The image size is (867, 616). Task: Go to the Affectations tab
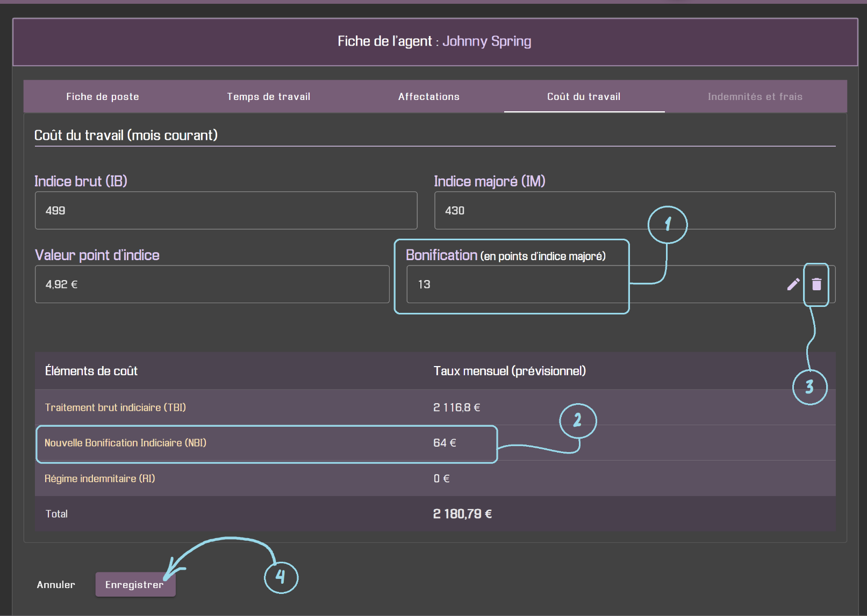428,97
